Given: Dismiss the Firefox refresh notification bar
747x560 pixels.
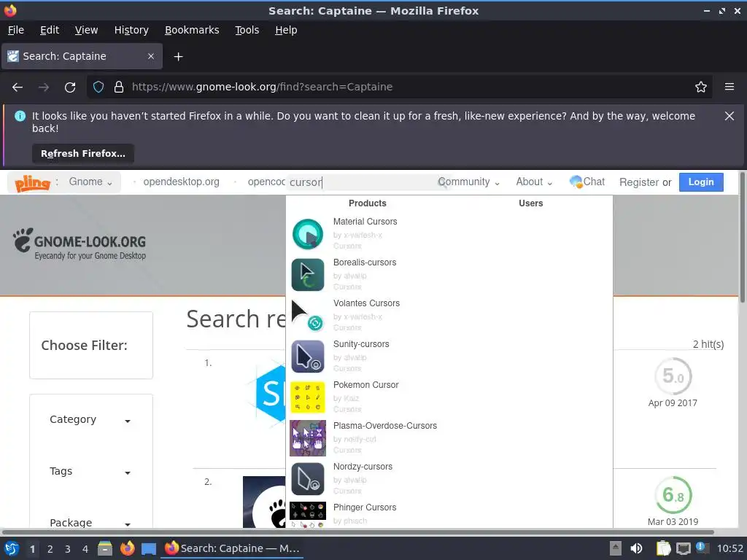Looking at the screenshot, I should point(729,116).
